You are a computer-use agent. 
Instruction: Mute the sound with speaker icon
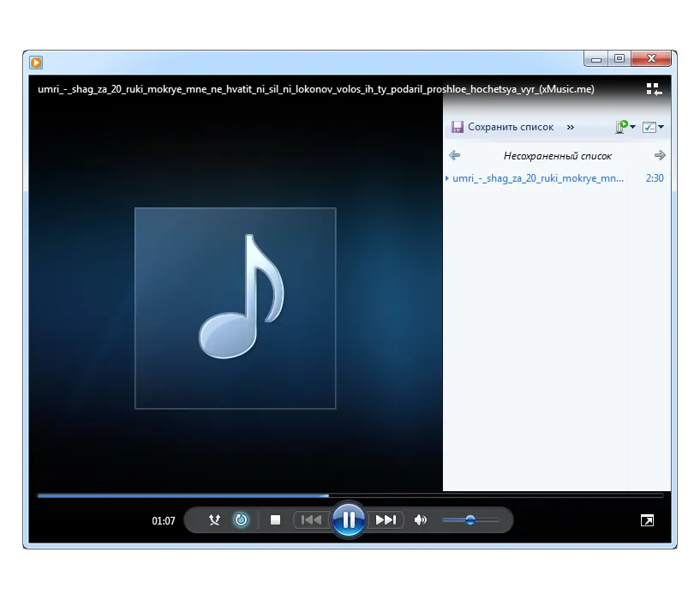pos(420,520)
